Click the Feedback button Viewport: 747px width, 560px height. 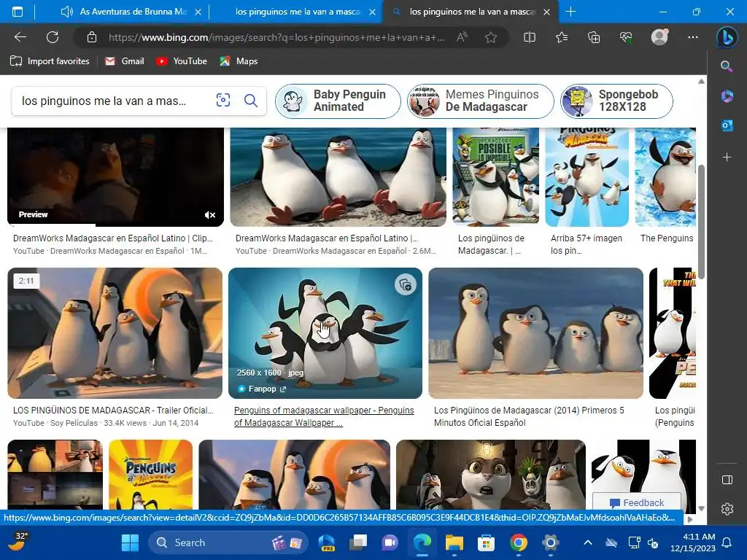[636, 502]
